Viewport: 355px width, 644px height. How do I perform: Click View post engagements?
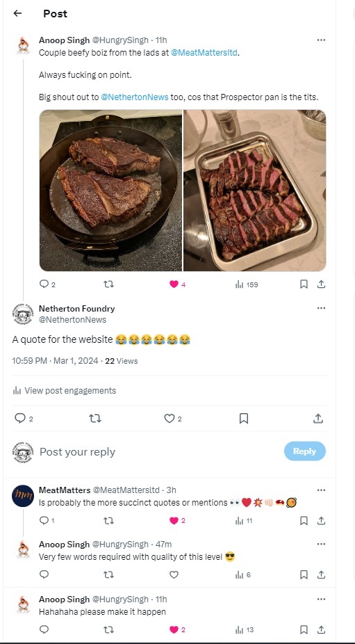[65, 391]
